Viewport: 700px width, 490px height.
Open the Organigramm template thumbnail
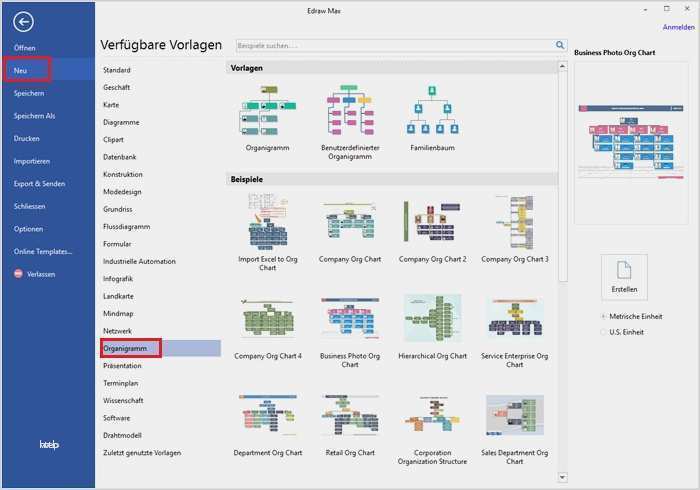pyautogui.click(x=268, y=110)
